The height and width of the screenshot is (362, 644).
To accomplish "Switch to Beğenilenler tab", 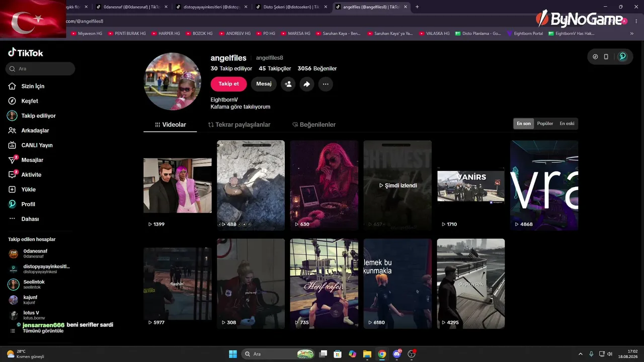I will 314,125.
